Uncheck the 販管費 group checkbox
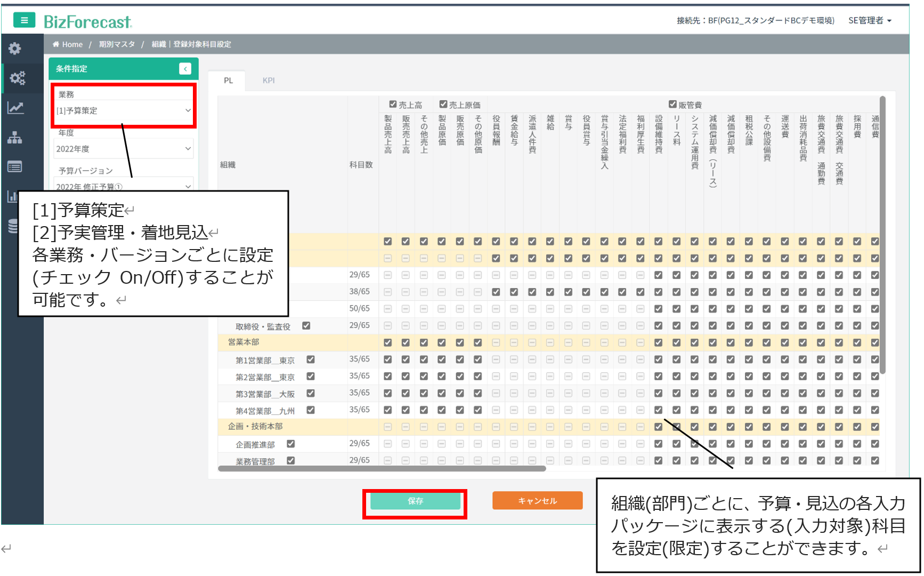Screen dimensions: 924x576 [672, 105]
